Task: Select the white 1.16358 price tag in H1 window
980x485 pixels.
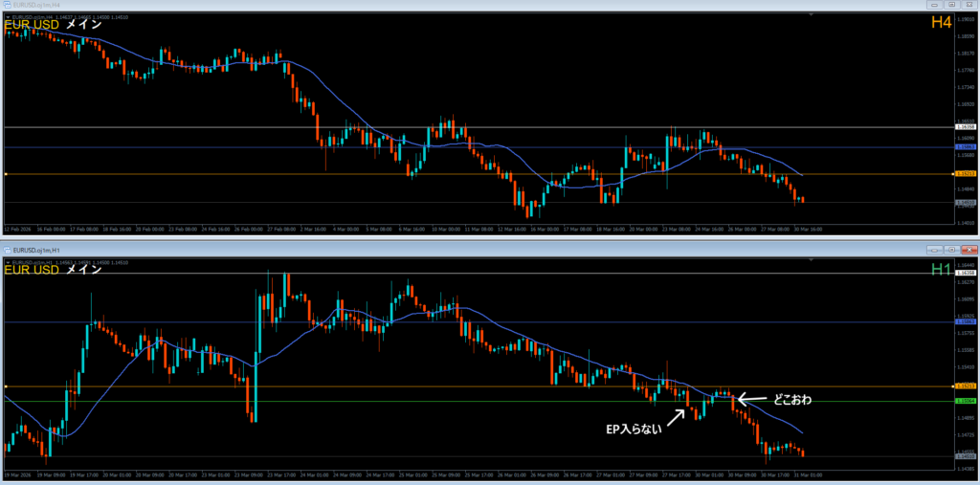Action: click(966, 274)
